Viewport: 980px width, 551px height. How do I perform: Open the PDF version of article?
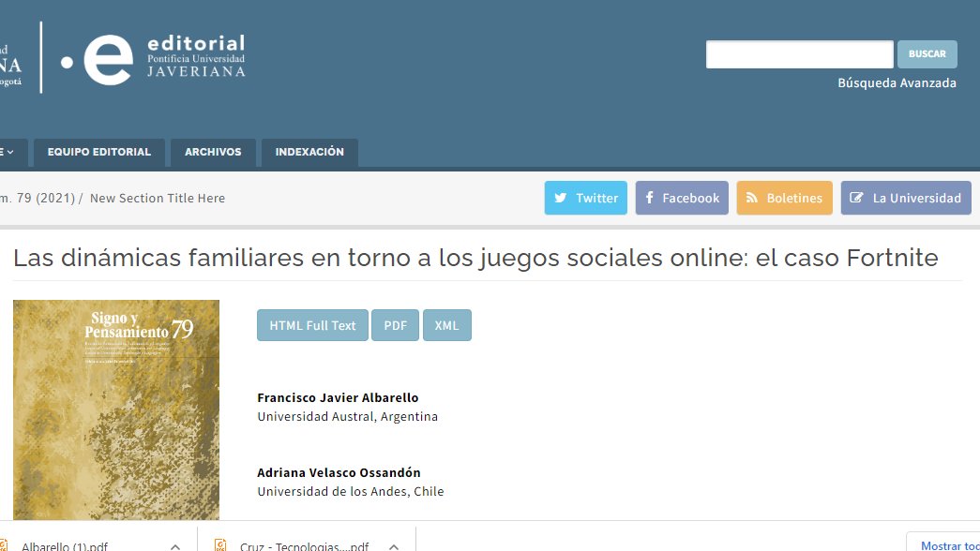(395, 325)
